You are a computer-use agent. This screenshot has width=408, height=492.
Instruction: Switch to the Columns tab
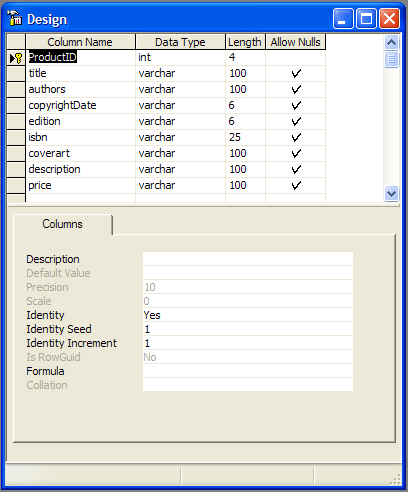coord(62,224)
